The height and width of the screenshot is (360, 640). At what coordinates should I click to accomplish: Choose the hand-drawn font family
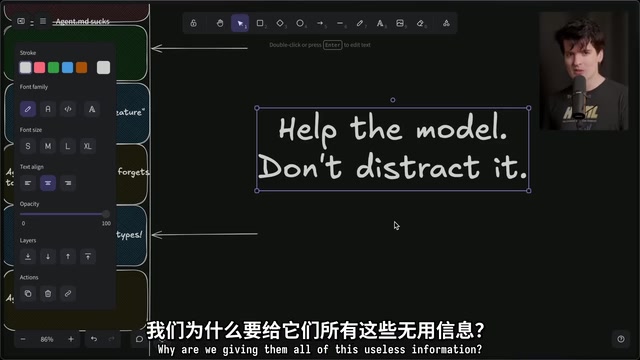pos(28,109)
